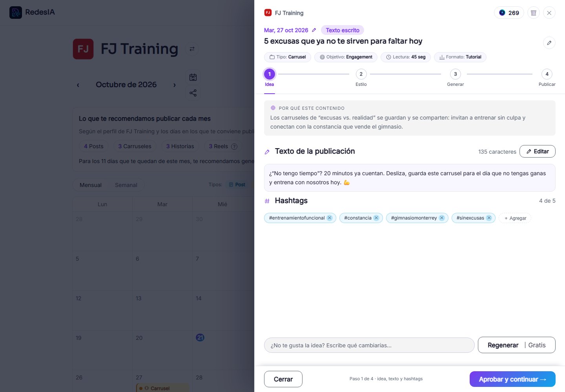The image size is (565, 392).
Task: Click the 4 Posts recommendation chip
Action: [x=94, y=146]
